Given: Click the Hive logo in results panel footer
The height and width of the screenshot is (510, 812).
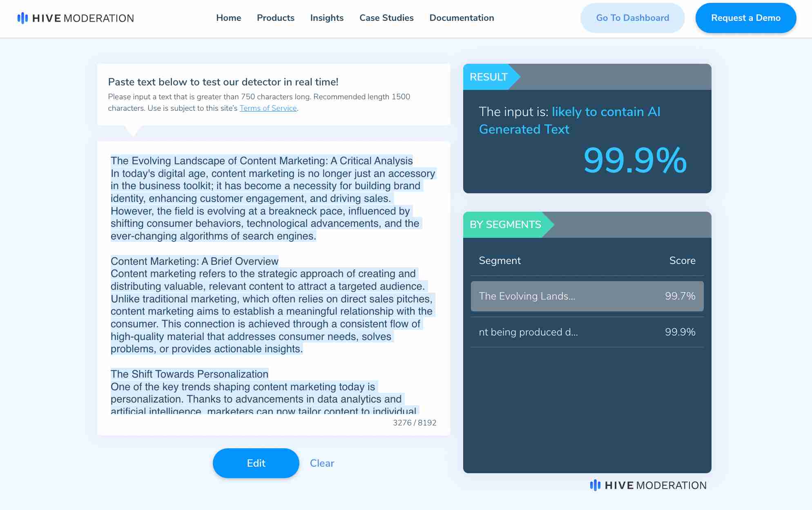Looking at the screenshot, I should (648, 485).
